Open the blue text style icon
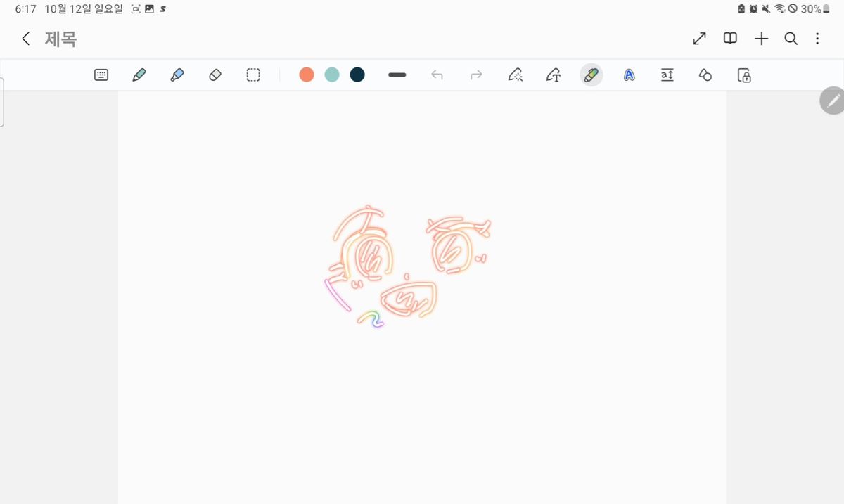 (x=629, y=75)
